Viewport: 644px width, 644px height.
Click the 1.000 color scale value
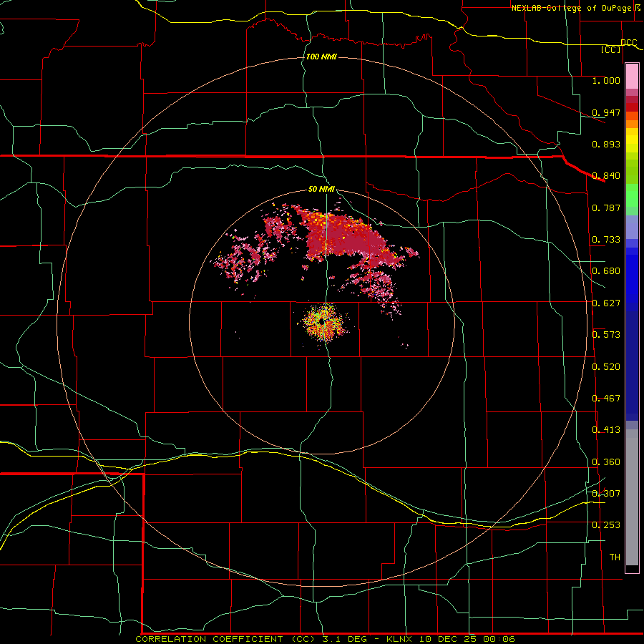pyautogui.click(x=606, y=80)
